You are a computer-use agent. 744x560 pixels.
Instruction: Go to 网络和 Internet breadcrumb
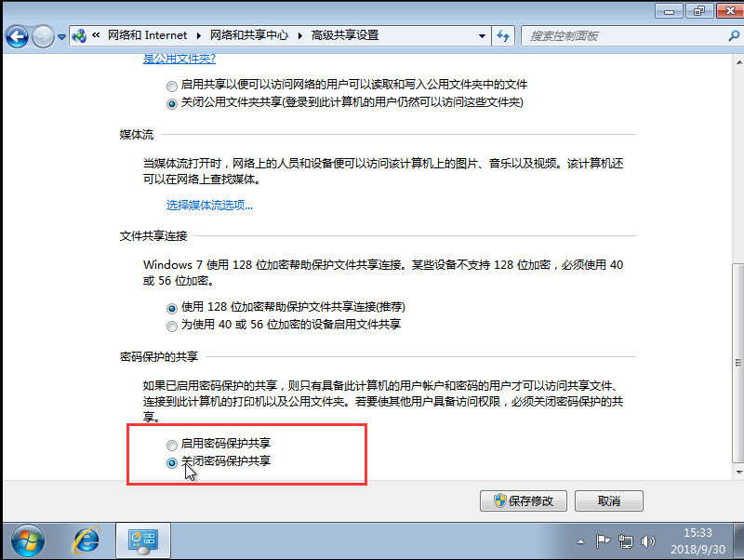click(149, 36)
